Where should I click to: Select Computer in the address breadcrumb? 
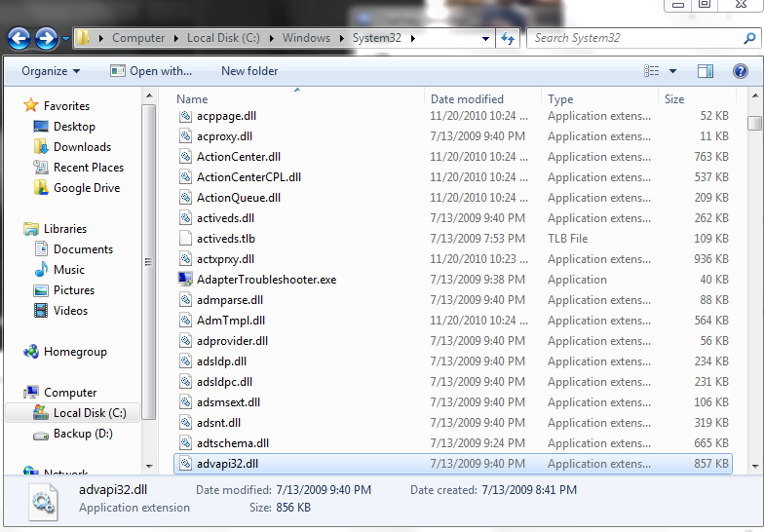tap(138, 38)
